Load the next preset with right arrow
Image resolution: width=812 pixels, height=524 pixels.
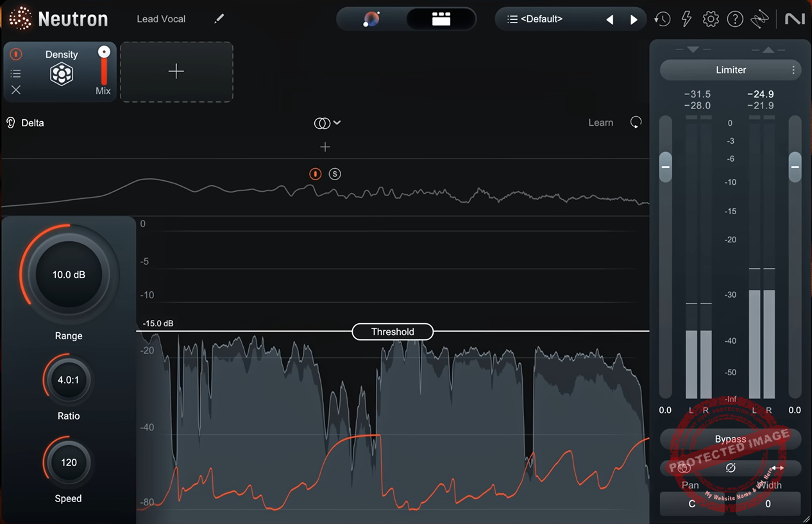(634, 20)
